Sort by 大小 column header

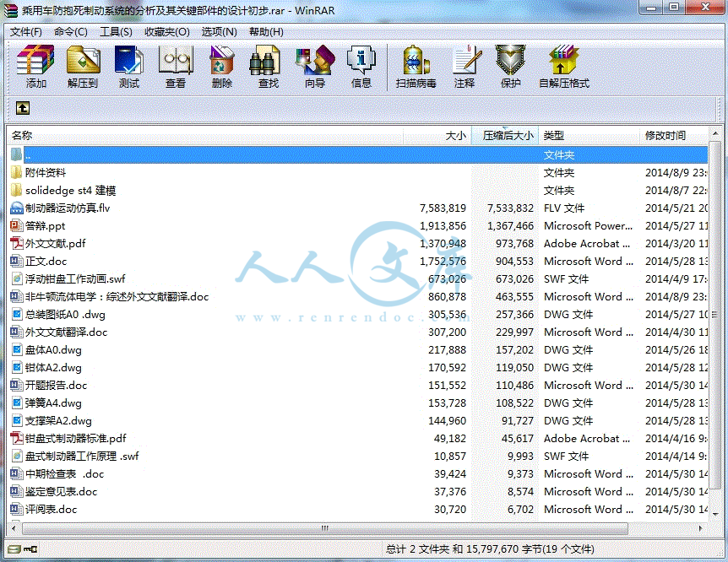(437, 136)
